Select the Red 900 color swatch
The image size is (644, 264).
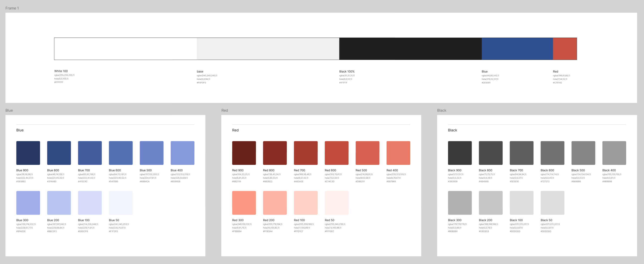pos(244,153)
